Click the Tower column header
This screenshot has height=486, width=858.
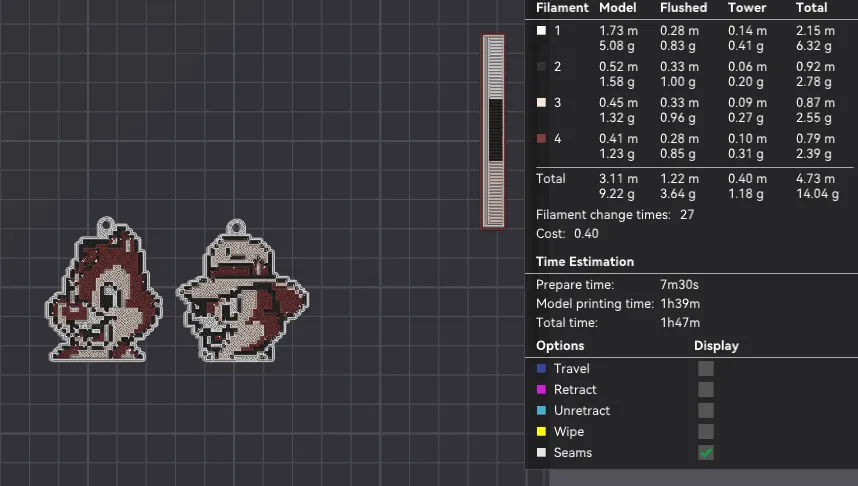(747, 8)
